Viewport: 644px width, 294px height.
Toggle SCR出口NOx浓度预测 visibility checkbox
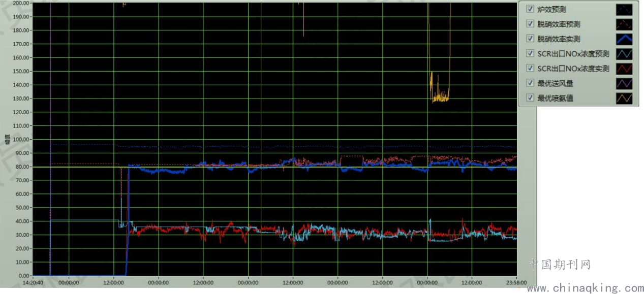(531, 53)
